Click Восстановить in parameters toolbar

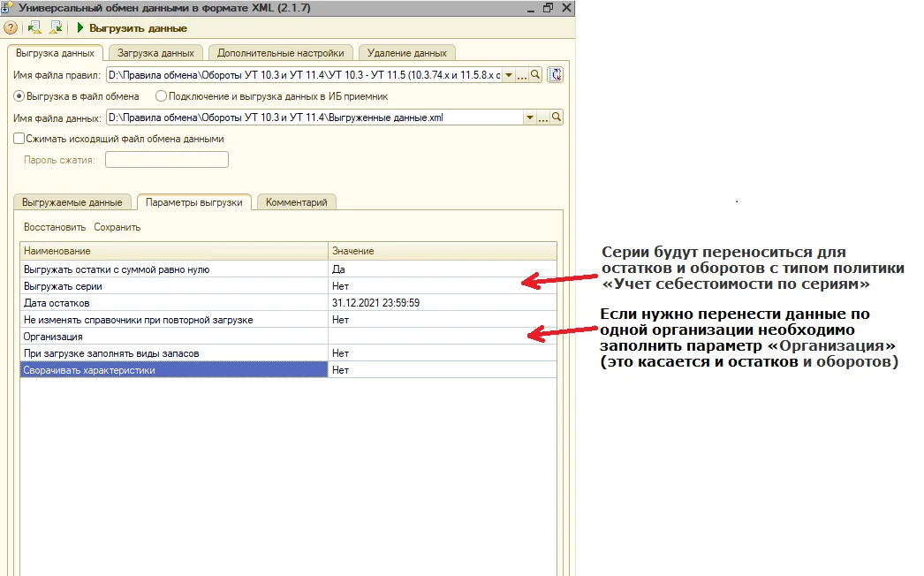(x=55, y=227)
